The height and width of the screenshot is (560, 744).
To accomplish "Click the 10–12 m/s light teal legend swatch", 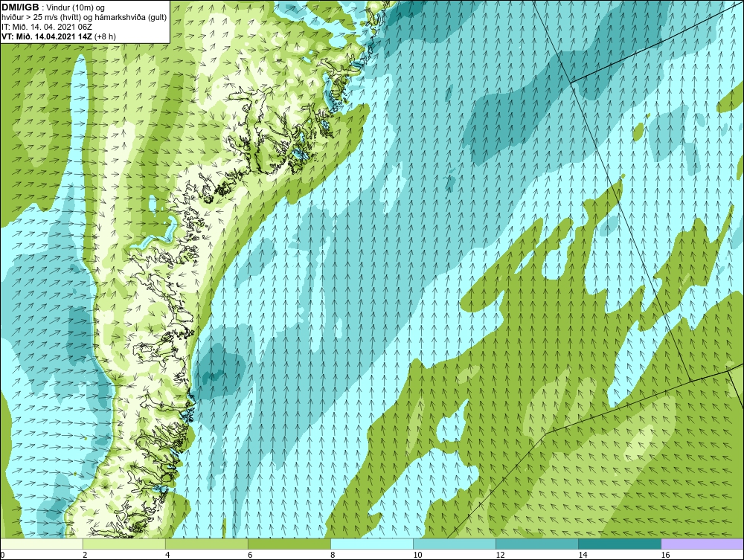I will coord(455,544).
